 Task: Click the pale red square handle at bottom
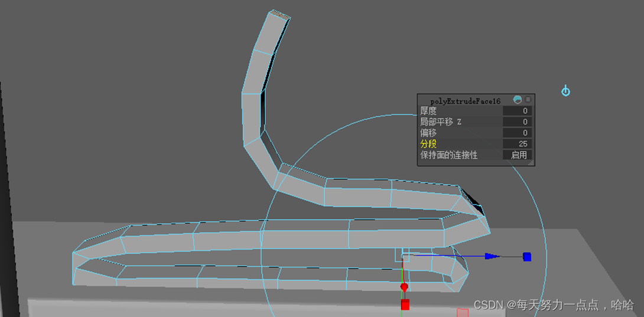463,313
